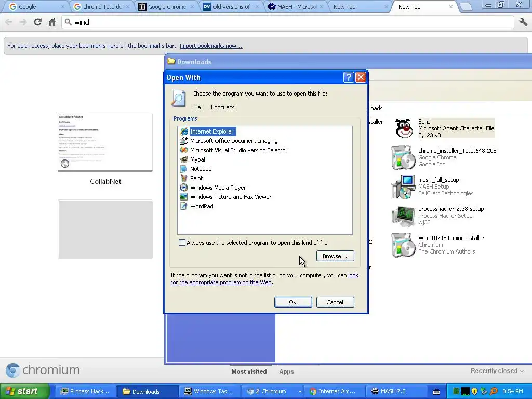Select Most visited section at the bottom
Viewport: 532px width, 399px height.
tap(249, 371)
